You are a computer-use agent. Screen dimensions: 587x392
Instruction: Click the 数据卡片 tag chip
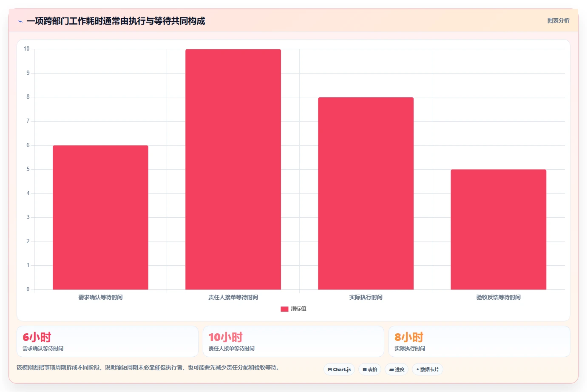coord(428,369)
